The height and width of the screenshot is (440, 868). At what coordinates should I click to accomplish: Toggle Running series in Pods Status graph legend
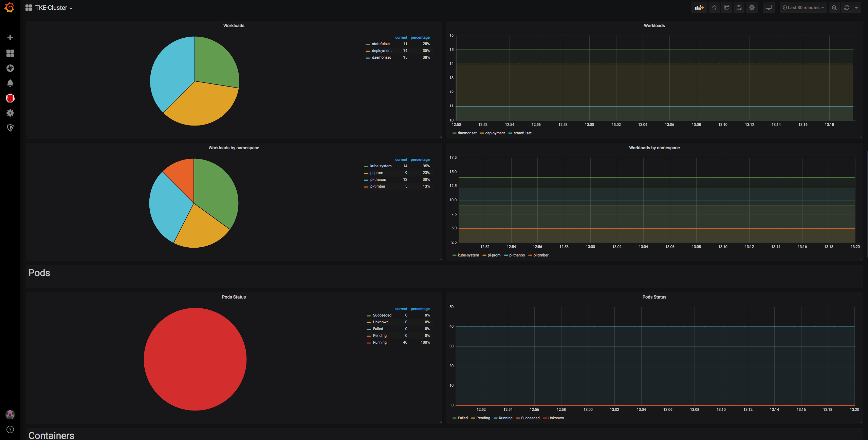[x=505, y=418]
